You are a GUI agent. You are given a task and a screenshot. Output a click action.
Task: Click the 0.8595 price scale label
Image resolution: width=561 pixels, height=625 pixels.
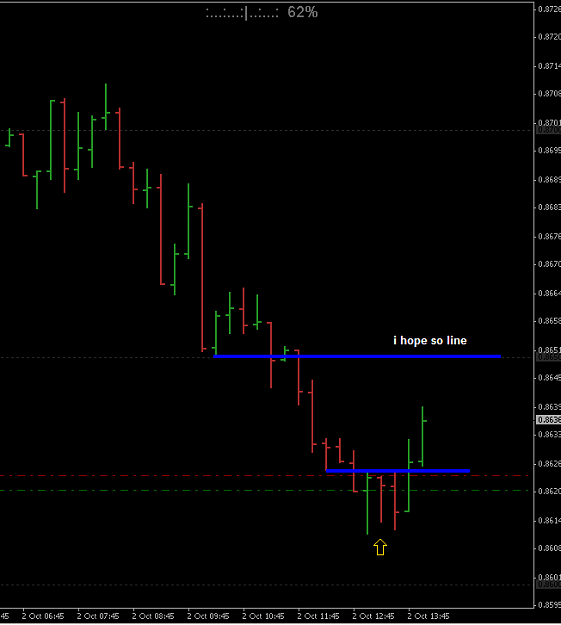(549, 605)
